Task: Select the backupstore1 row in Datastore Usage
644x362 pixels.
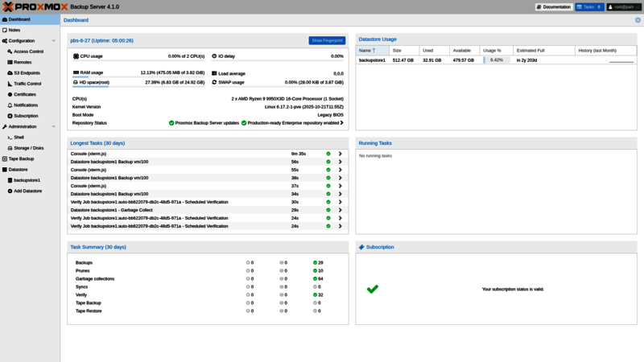Action: (x=496, y=60)
